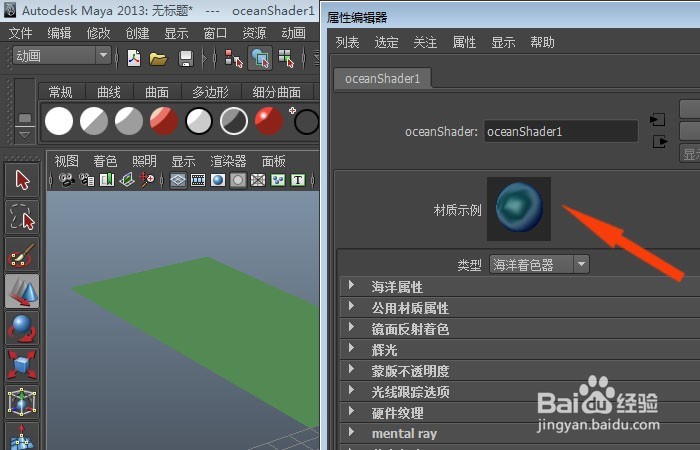Expand the mental ray section
700x450 pixels.
[x=351, y=432]
